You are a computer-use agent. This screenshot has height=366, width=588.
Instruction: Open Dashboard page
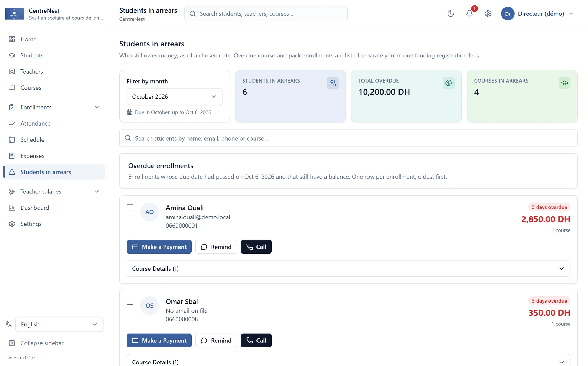54,208
